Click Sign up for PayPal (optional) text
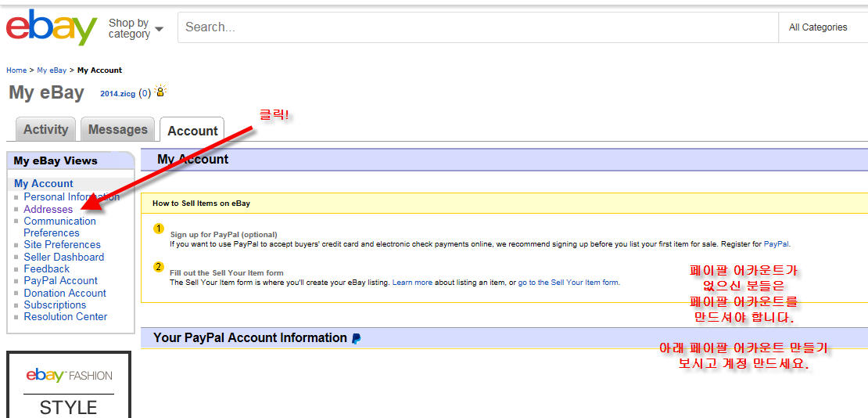 pyautogui.click(x=224, y=235)
